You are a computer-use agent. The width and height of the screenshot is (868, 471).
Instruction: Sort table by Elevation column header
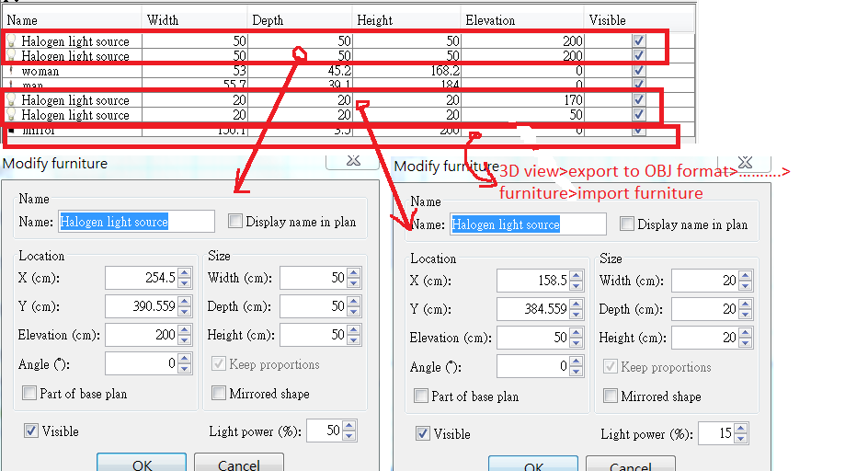click(x=520, y=19)
